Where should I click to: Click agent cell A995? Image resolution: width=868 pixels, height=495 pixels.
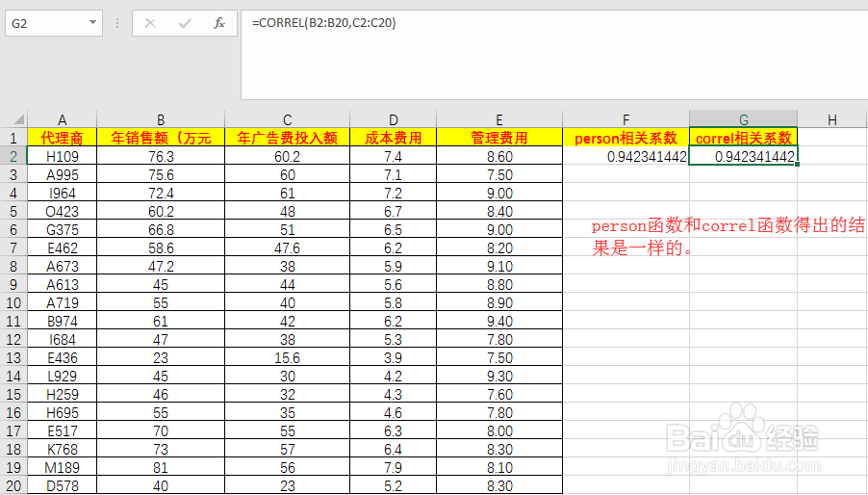click(x=62, y=174)
